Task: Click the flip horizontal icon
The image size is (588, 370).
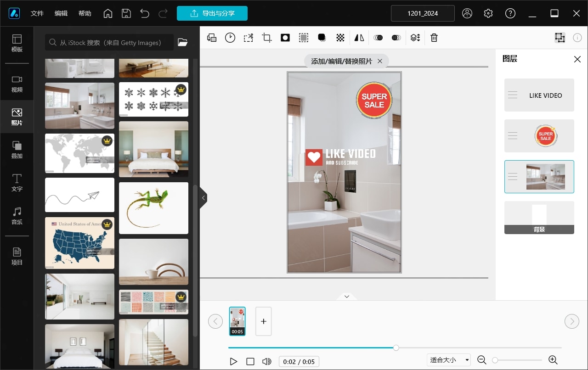Action: 359,38
